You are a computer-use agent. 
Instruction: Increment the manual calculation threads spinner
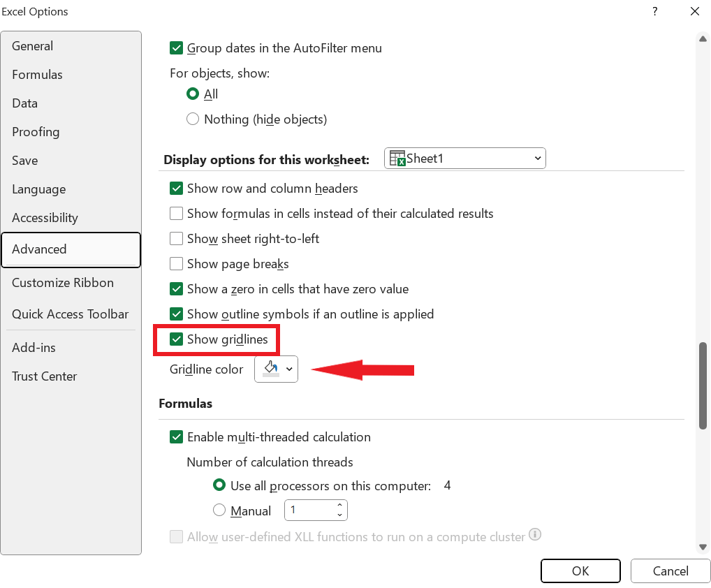coord(339,505)
